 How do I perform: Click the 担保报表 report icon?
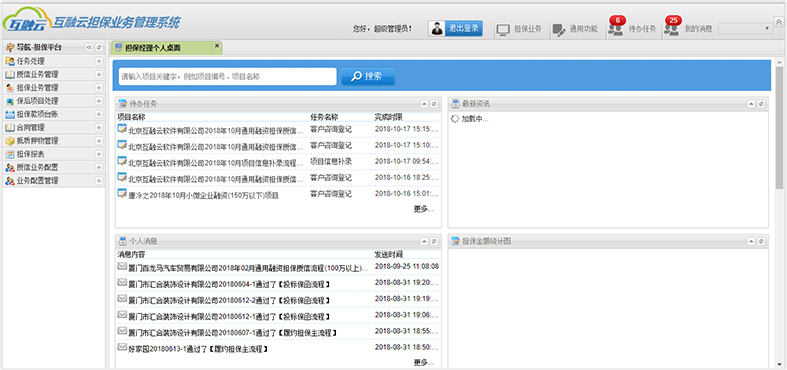pos(10,154)
